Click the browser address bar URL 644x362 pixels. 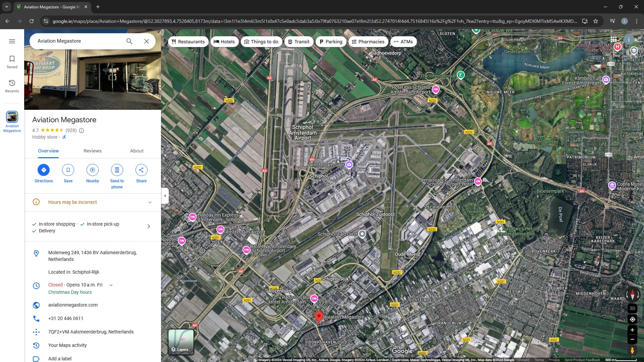(x=315, y=21)
